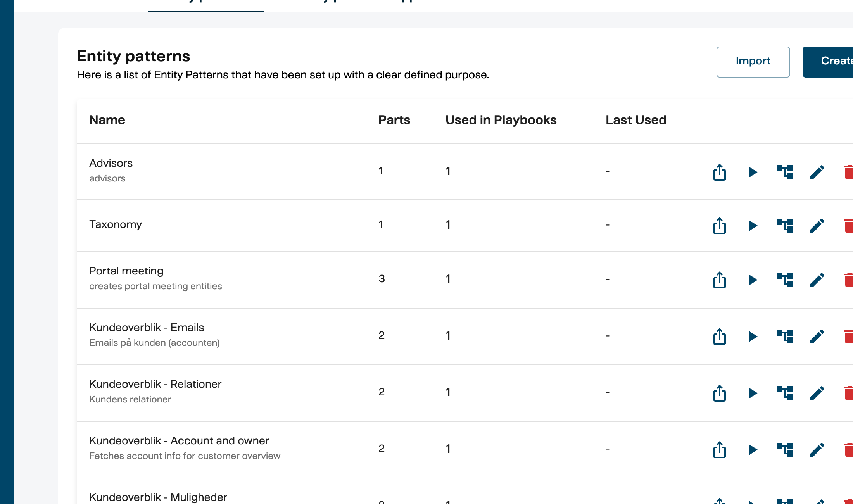Image resolution: width=853 pixels, height=504 pixels.
Task: Export the Portal meeting pattern
Action: (719, 279)
